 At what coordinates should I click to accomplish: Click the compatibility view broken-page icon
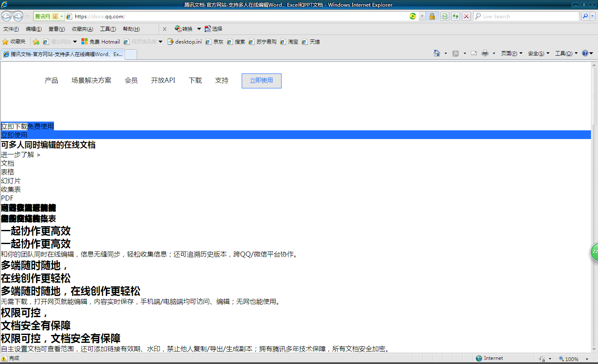tap(445, 16)
